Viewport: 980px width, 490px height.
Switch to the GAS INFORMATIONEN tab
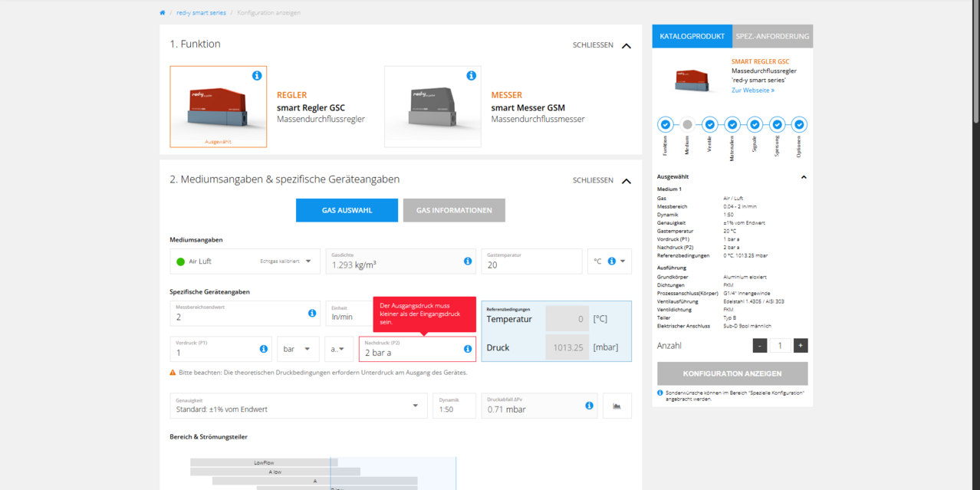(x=454, y=210)
